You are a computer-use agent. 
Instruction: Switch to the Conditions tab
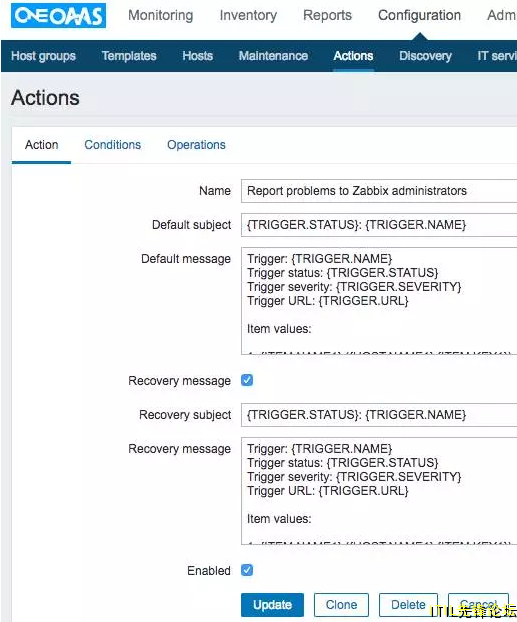[113, 145]
